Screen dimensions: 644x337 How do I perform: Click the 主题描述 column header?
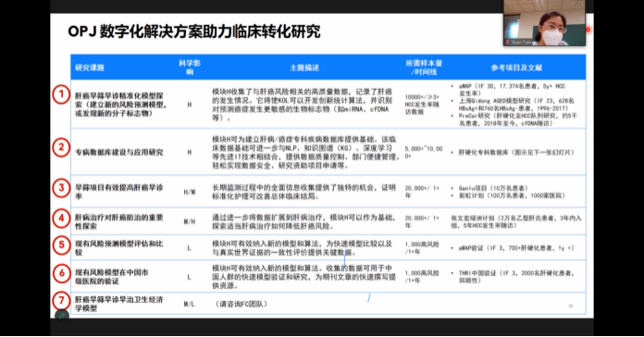coord(304,68)
